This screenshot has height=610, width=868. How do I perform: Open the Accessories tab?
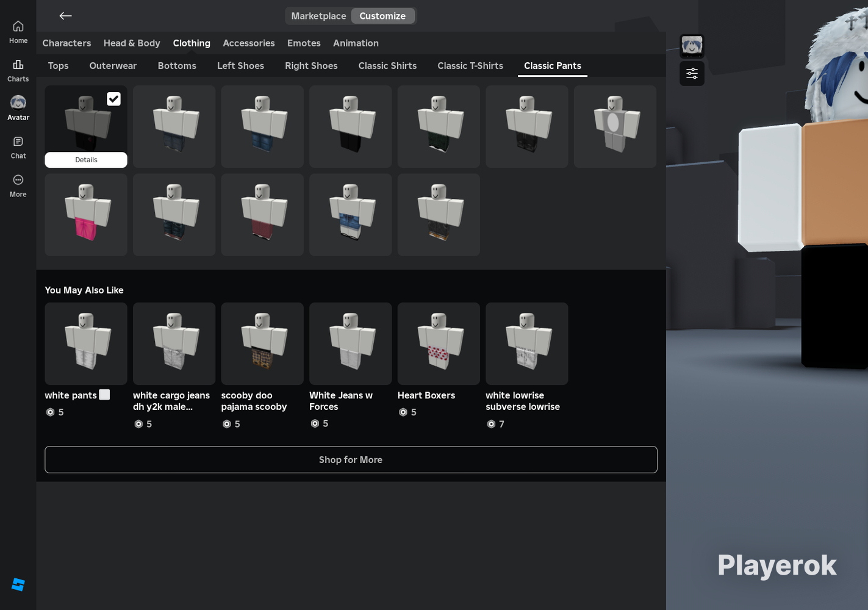249,43
